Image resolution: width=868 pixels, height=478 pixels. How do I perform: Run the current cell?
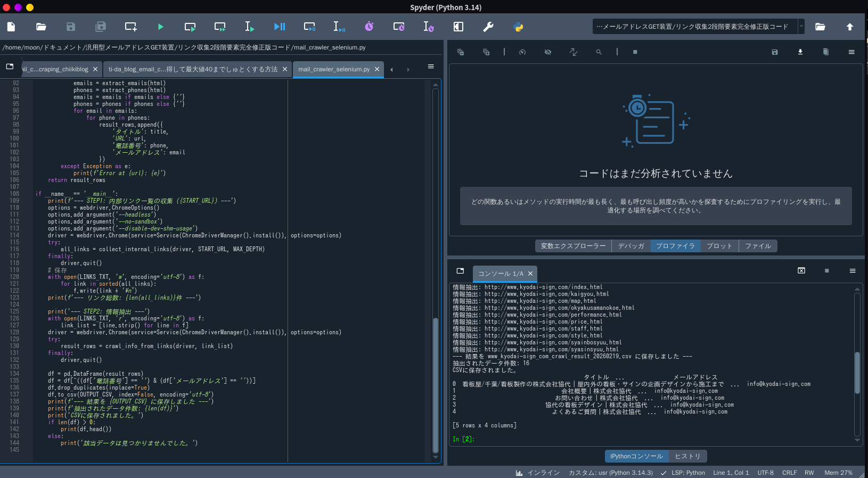pyautogui.click(x=190, y=27)
